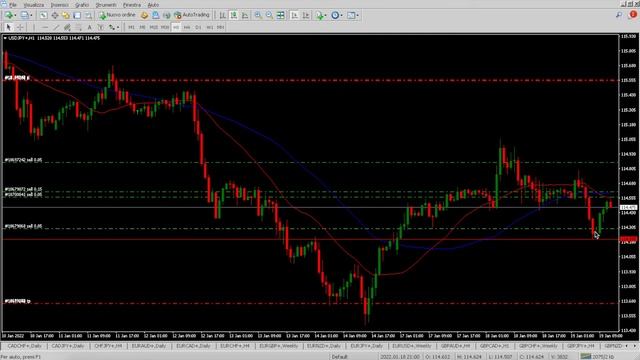The height and width of the screenshot is (360, 640).
Task: Switch chart to candlestick style
Action: (x=233, y=16)
